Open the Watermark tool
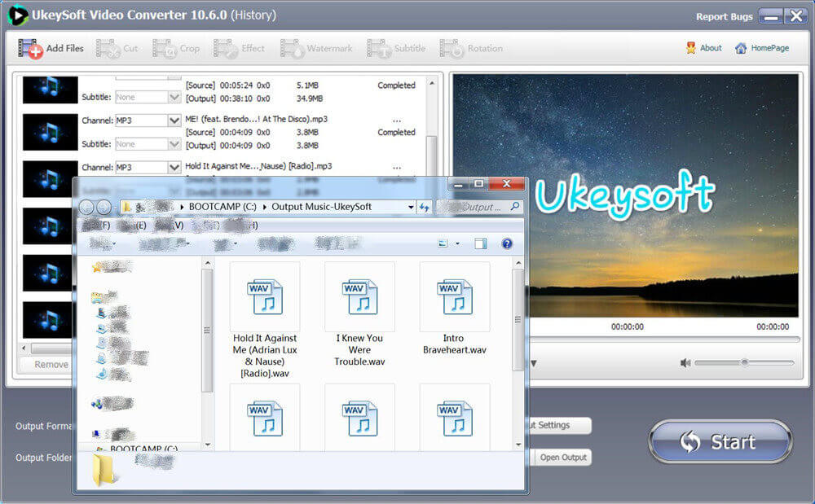 coord(316,48)
